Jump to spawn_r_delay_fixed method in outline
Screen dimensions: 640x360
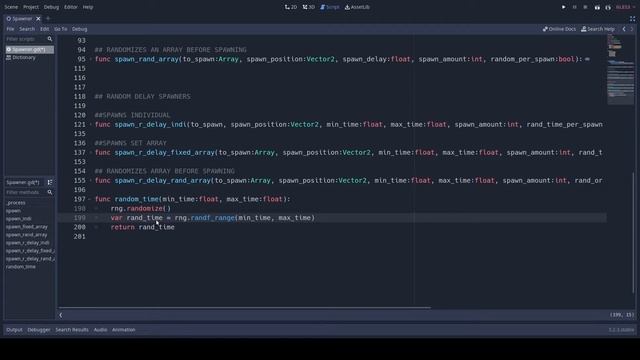pyautogui.click(x=29, y=251)
